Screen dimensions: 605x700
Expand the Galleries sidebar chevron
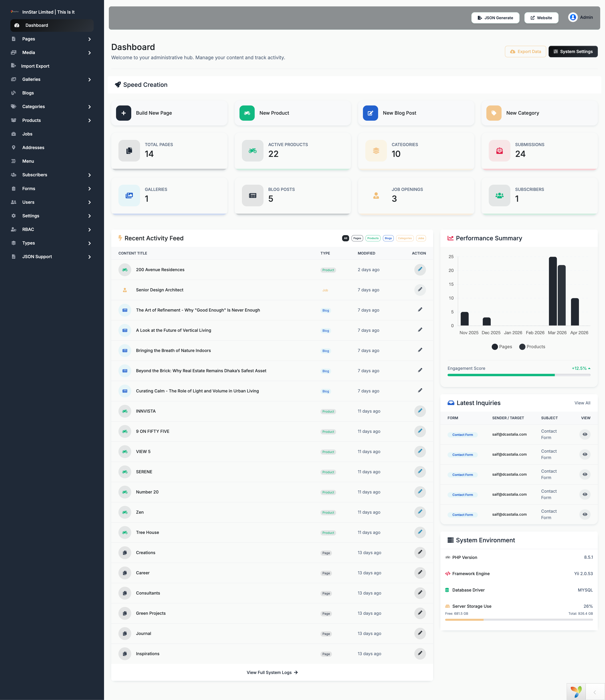89,80
